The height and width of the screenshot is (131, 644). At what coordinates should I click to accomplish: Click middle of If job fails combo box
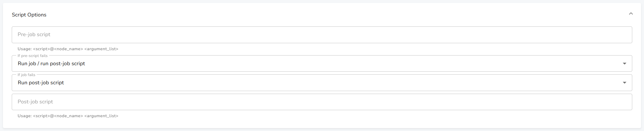pos(322,83)
